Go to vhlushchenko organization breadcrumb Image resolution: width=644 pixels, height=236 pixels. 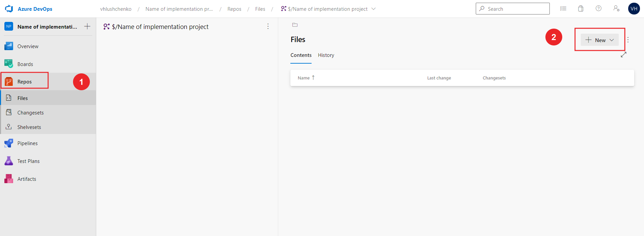116,9
